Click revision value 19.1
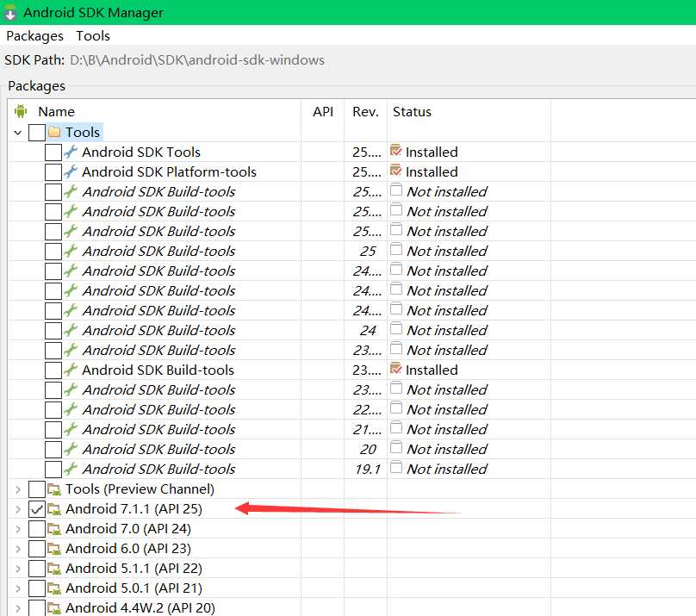Viewport: 696px width, 616px height. coord(368,469)
